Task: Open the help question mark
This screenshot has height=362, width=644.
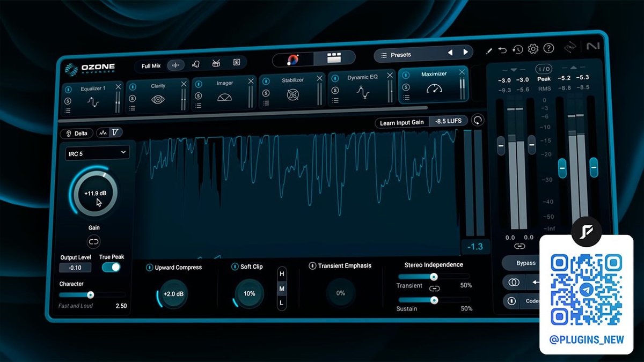Action: coord(548,48)
